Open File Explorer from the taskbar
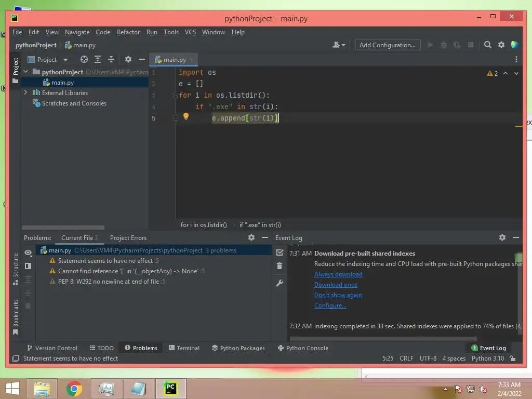The height and width of the screenshot is (399, 532). pyautogui.click(x=42, y=389)
